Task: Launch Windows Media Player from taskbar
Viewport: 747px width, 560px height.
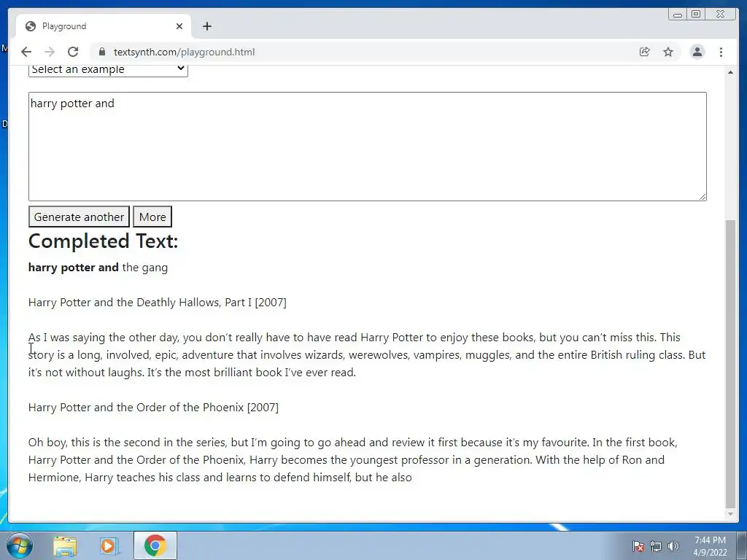Action: 109,545
